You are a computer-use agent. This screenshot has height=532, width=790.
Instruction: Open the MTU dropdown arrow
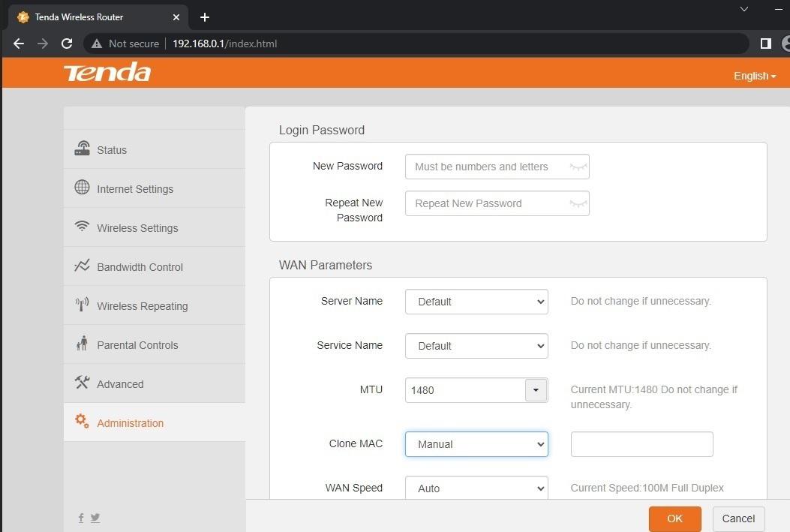point(536,390)
